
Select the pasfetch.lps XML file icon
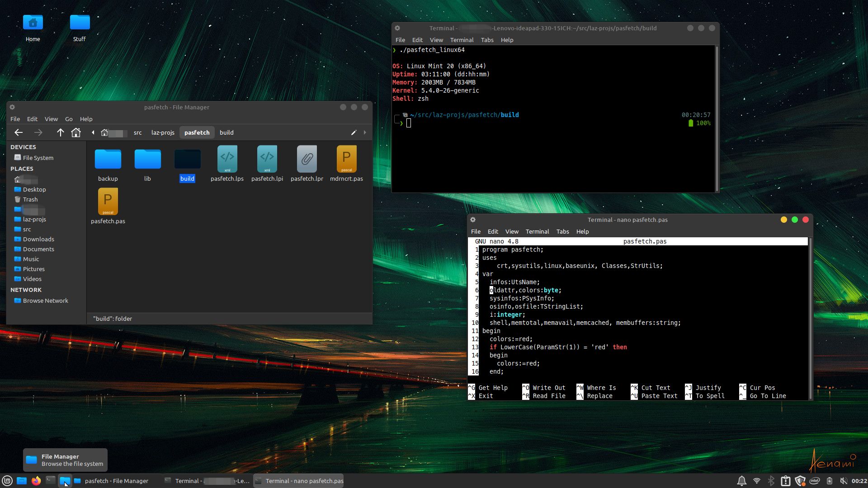[x=227, y=159]
